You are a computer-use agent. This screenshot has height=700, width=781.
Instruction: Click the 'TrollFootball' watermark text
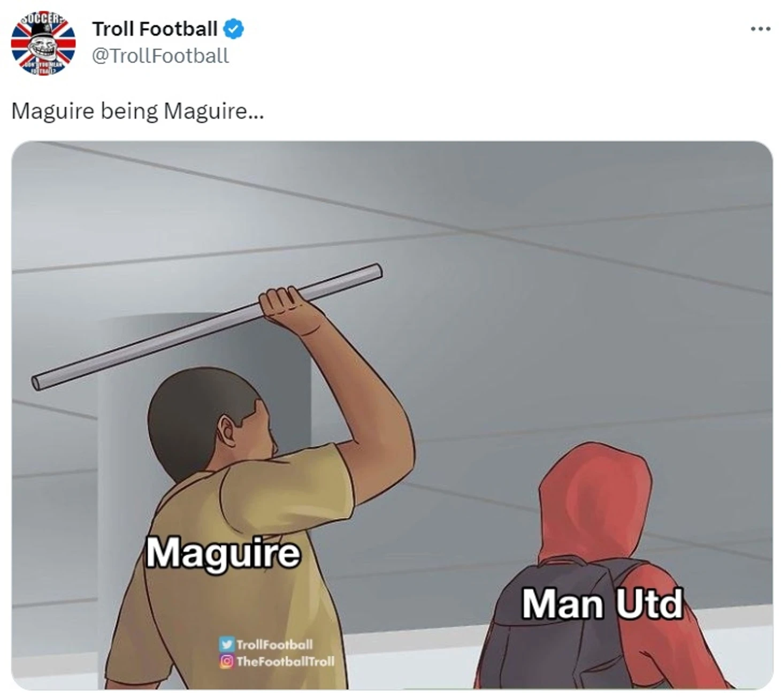click(x=274, y=644)
